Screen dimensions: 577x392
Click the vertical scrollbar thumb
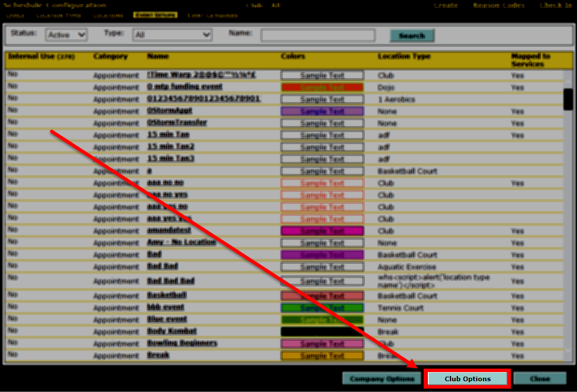(x=568, y=99)
